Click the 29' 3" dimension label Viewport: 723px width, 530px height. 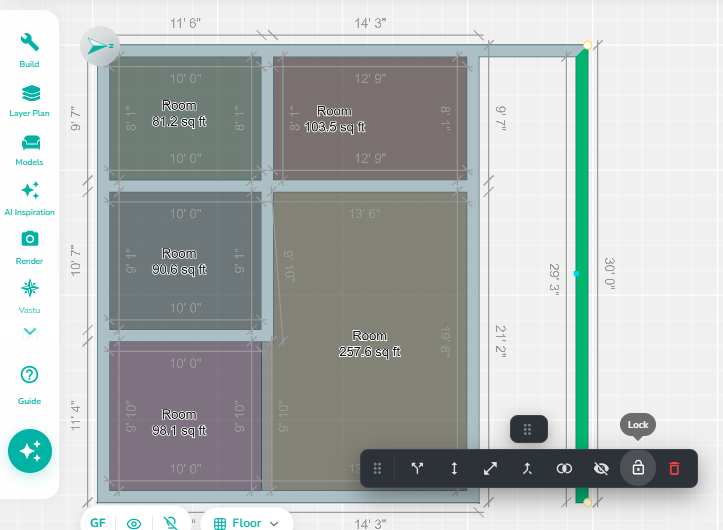[554, 280]
